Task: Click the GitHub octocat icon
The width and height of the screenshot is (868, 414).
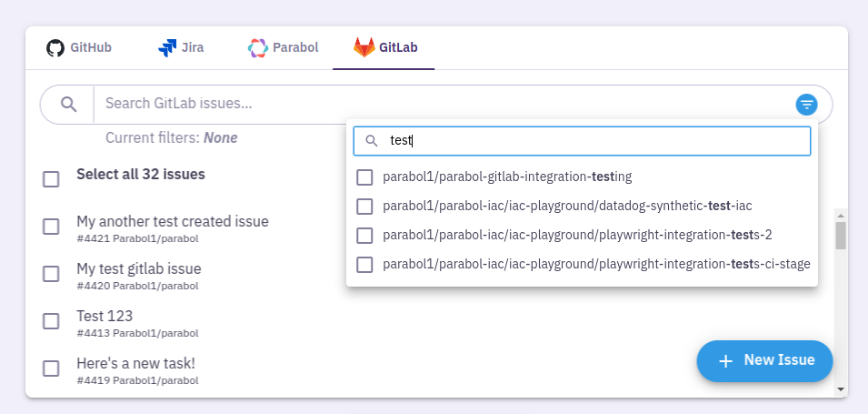Action: (55, 47)
